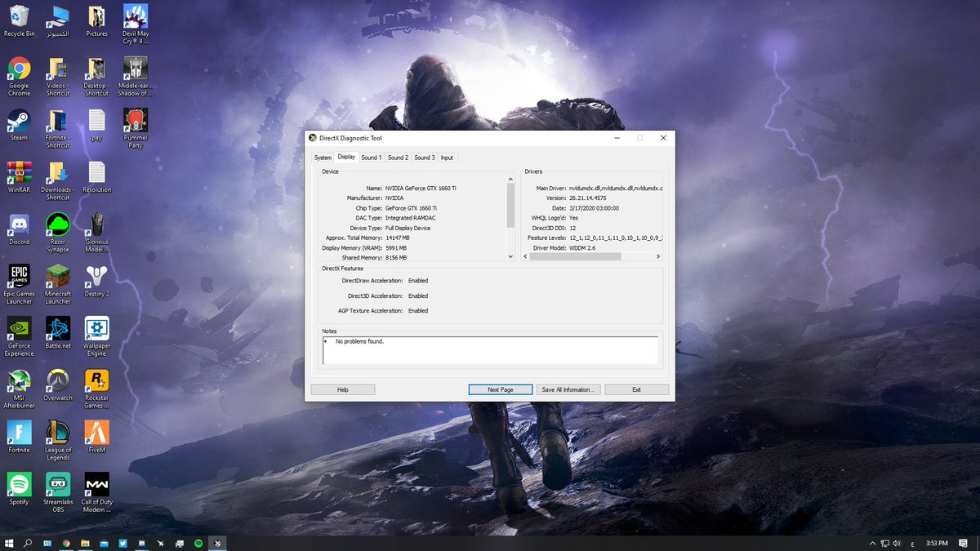Open the Windows Start menu
This screenshot has height=551, width=980.
point(9,543)
